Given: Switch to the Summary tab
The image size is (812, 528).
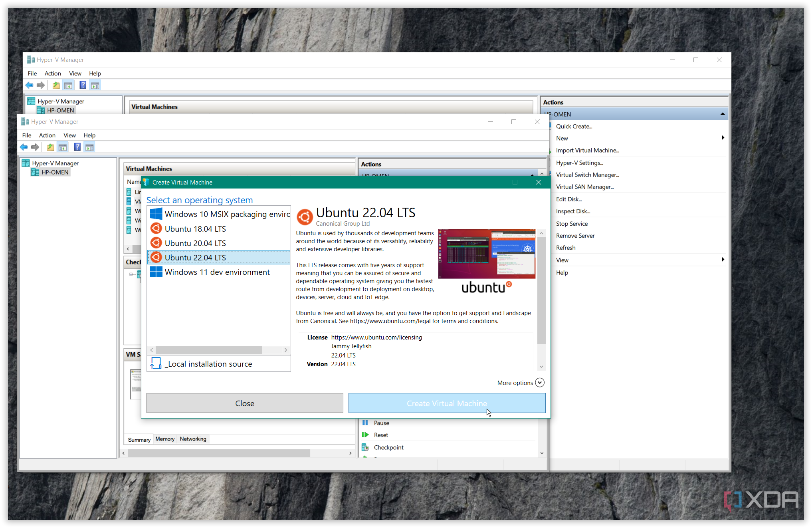Looking at the screenshot, I should tap(139, 440).
